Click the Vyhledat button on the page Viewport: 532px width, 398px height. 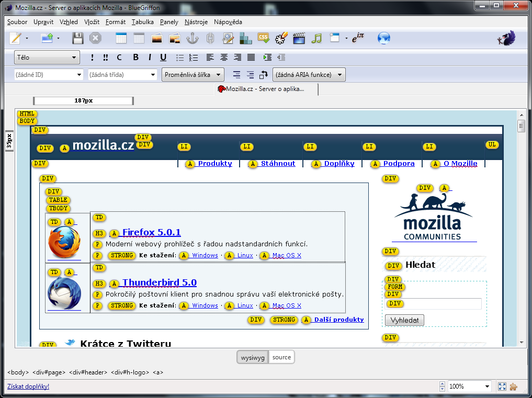(x=404, y=320)
